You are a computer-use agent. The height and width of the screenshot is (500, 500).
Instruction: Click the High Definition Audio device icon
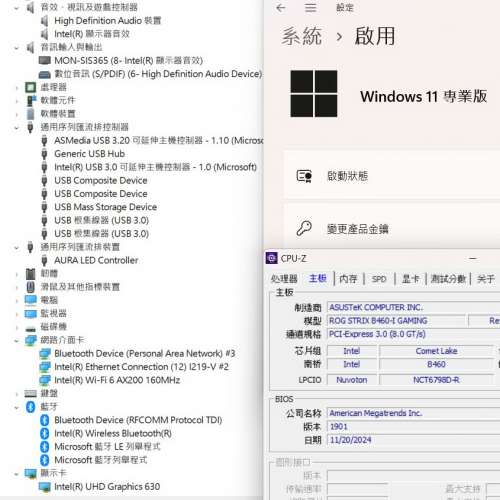[44, 21]
